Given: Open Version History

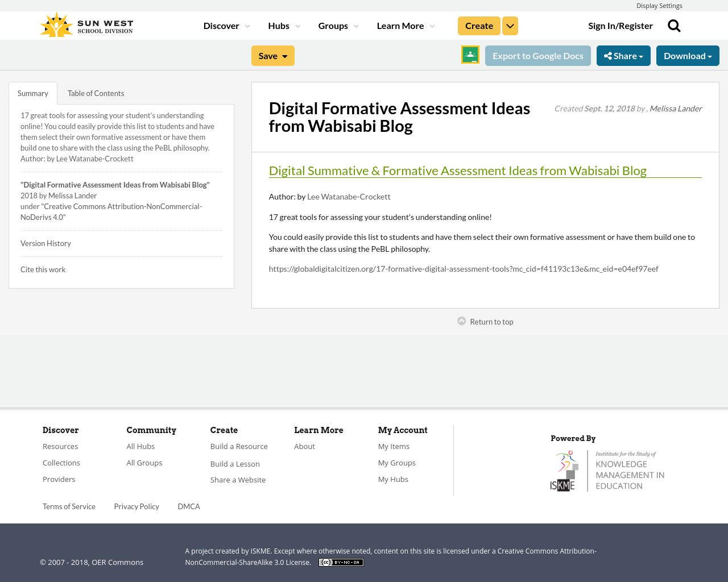Looking at the screenshot, I should (x=45, y=242).
